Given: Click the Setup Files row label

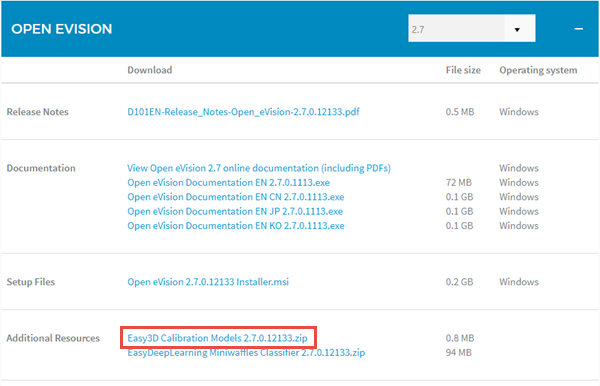Looking at the screenshot, I should (31, 282).
